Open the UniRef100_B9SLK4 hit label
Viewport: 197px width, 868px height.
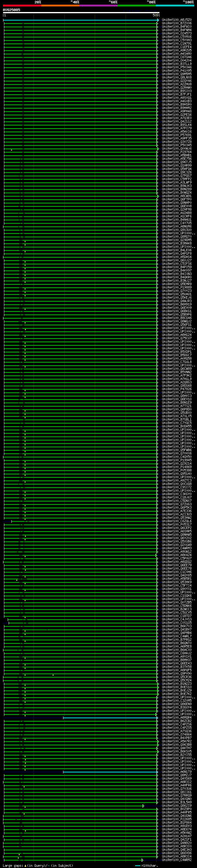tap(177, 125)
